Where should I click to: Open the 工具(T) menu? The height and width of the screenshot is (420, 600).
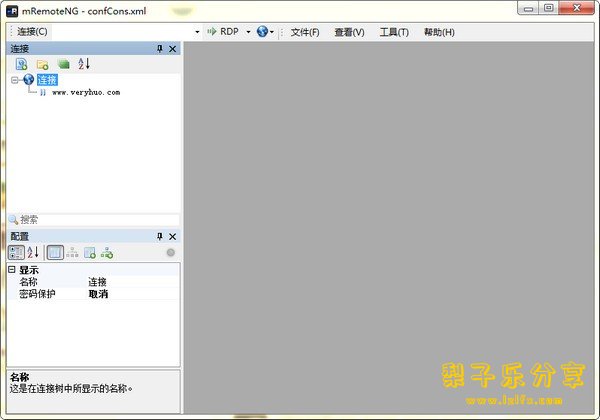394,32
